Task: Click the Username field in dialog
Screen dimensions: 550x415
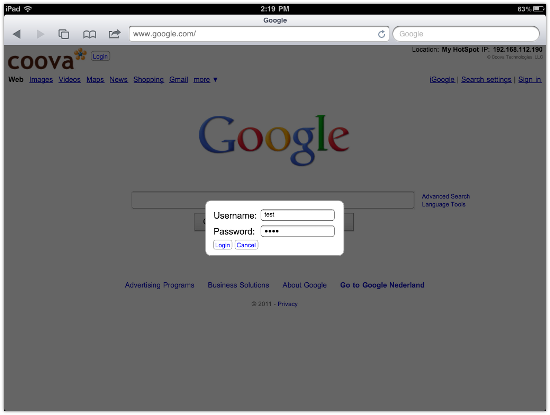Action: click(297, 215)
